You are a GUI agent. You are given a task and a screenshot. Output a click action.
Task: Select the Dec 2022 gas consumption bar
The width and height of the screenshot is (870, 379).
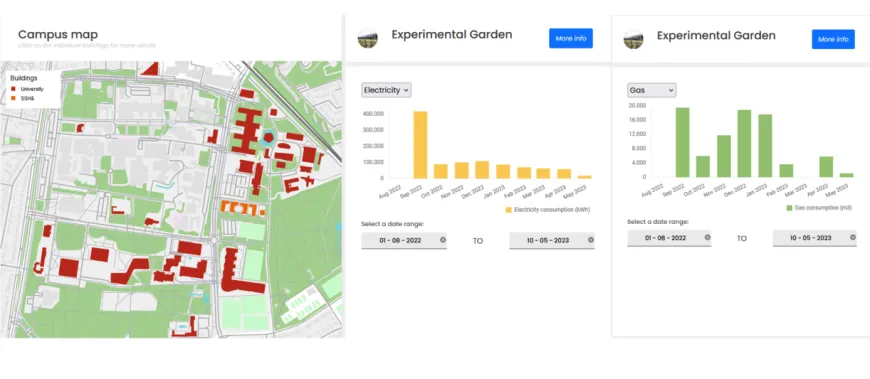(x=744, y=143)
